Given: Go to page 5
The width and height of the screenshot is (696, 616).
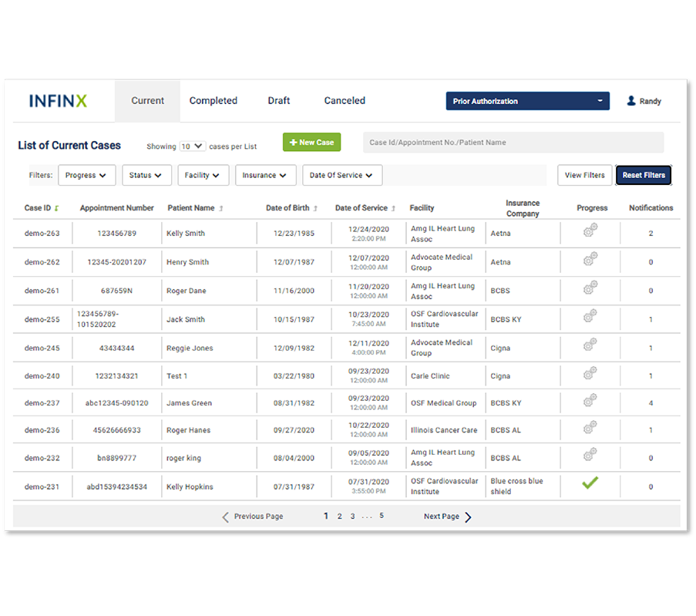Looking at the screenshot, I should 382,516.
